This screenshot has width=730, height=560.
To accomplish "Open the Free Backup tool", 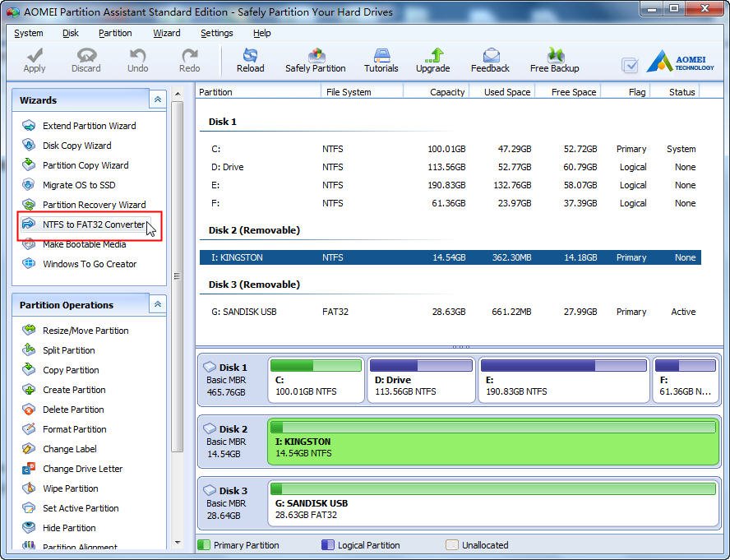I will tap(554, 56).
